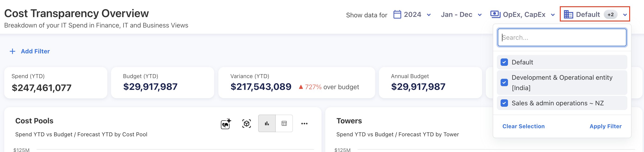Image resolution: width=644 pixels, height=152 pixels.
Task: Switch Cost Pools to table view
Action: tap(284, 124)
